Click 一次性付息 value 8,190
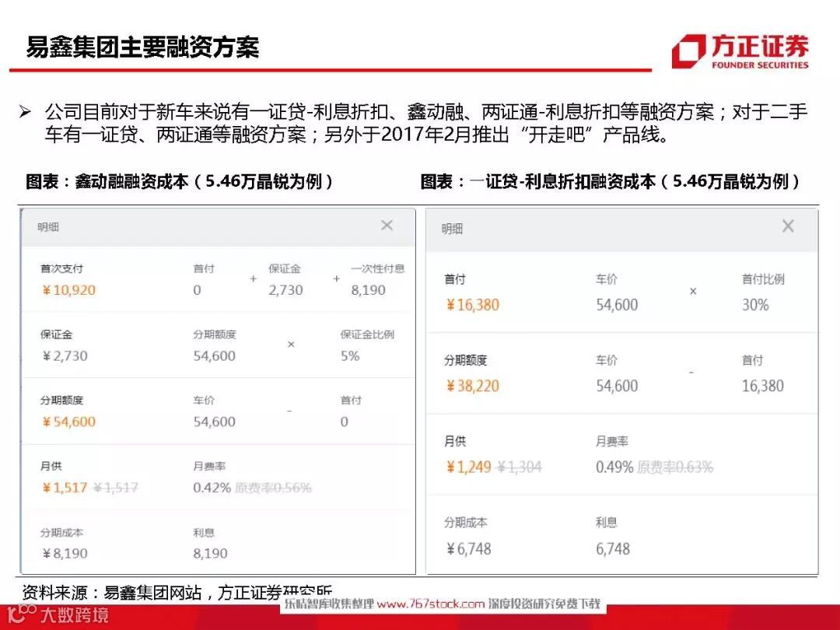 point(368,290)
